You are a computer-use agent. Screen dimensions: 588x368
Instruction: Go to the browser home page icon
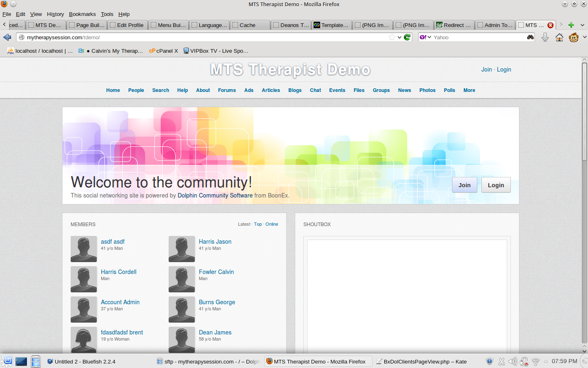click(559, 38)
